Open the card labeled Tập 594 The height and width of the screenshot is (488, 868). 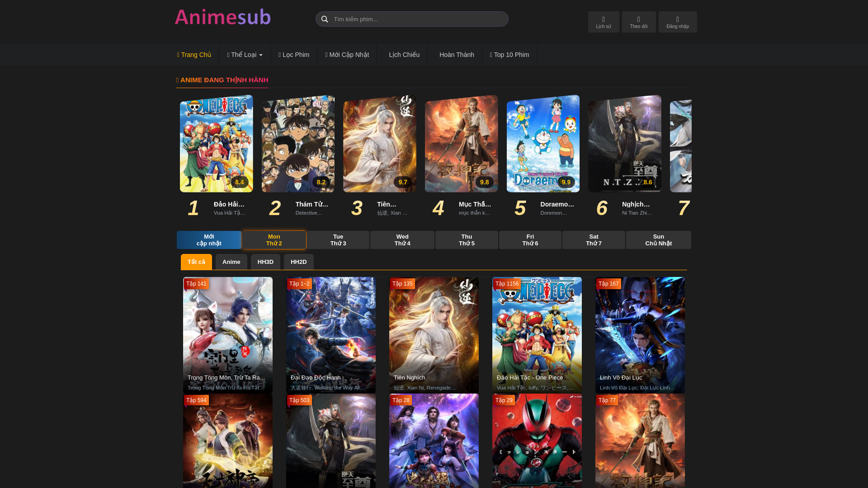click(x=228, y=441)
